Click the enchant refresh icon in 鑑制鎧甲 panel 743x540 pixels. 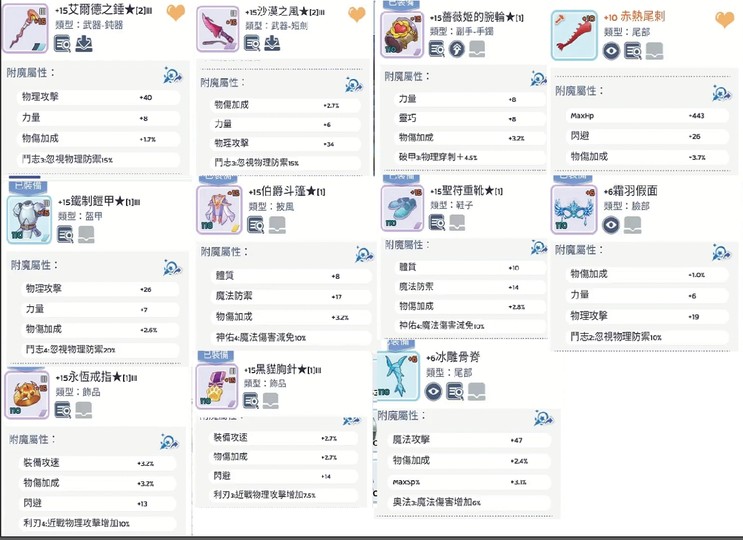click(x=172, y=267)
